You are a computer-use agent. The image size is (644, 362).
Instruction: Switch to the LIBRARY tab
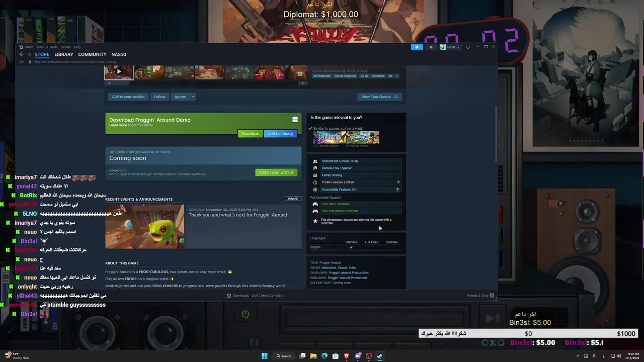coord(64,54)
